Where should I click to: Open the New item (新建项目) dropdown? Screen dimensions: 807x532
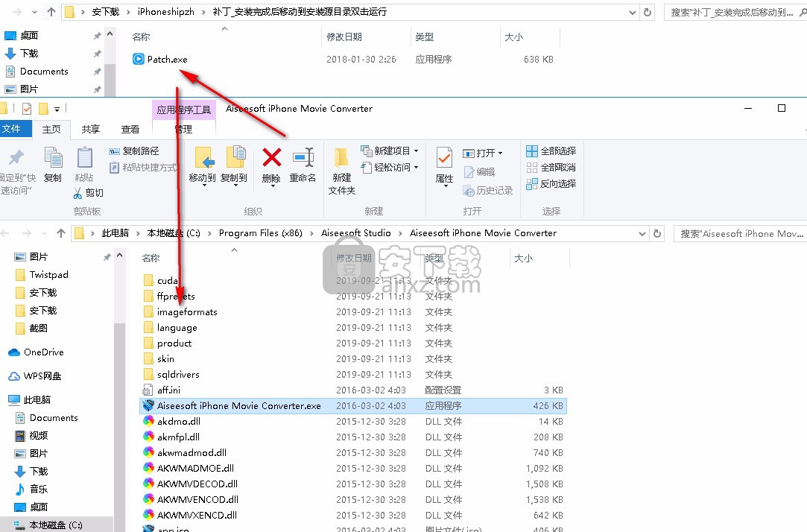[390, 151]
